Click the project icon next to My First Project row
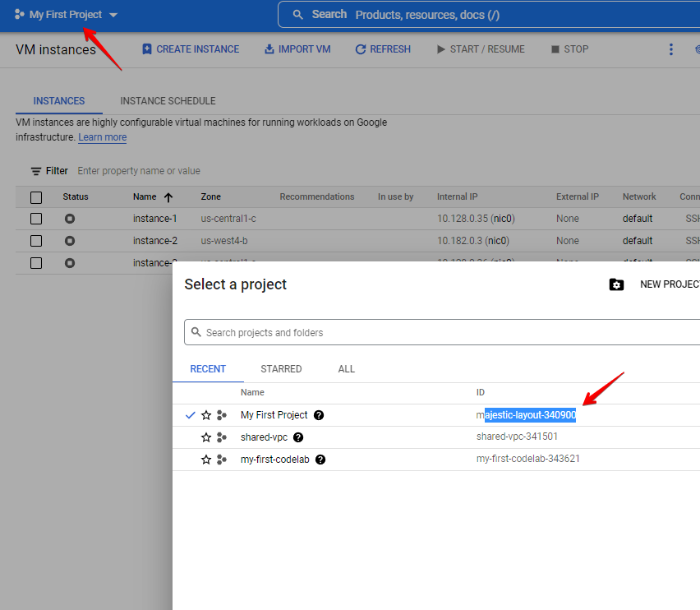This screenshot has height=610, width=700. (222, 415)
